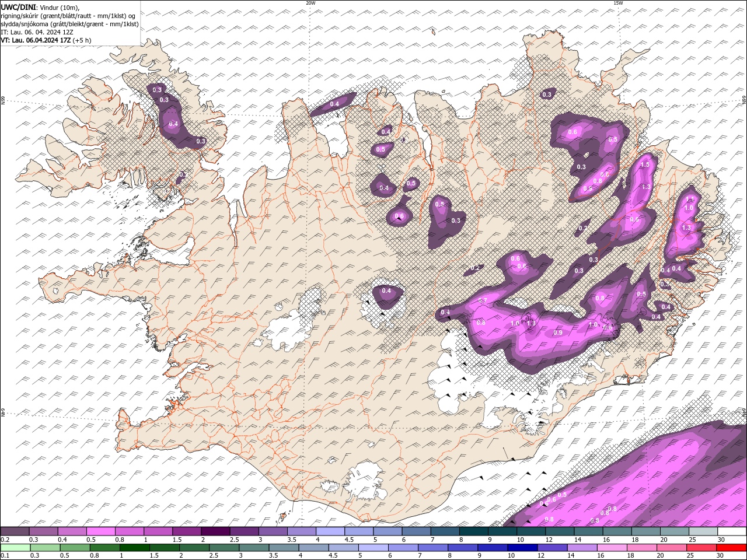The image size is (747, 560).
Task: Click the bold UWC/DINI title text
Action: click(18, 6)
